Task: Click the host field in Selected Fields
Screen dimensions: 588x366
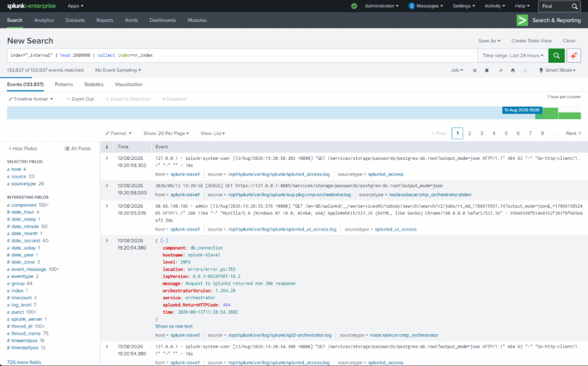Action: click(17, 170)
